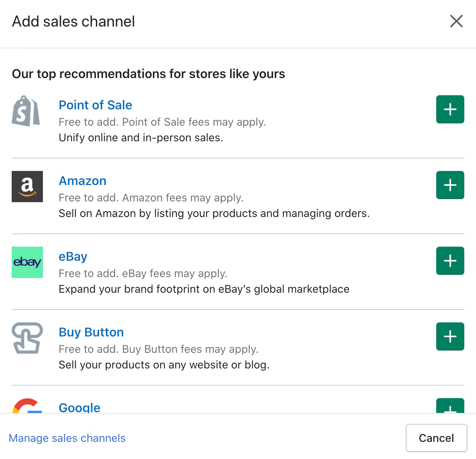The image size is (476, 459).
Task: Add the Point of Sale channel
Action: point(450,109)
